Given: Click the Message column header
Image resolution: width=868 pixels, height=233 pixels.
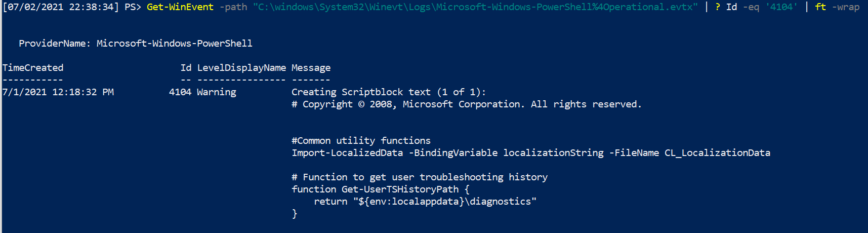Looking at the screenshot, I should pyautogui.click(x=311, y=68).
